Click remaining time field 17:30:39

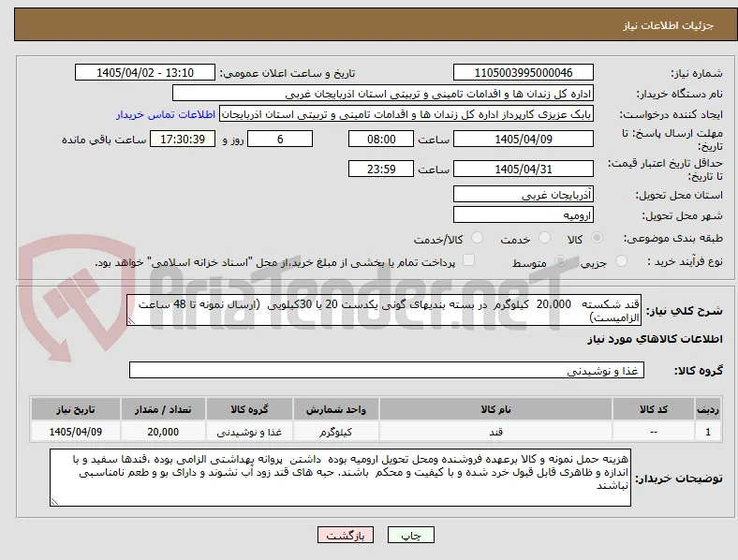(183, 140)
